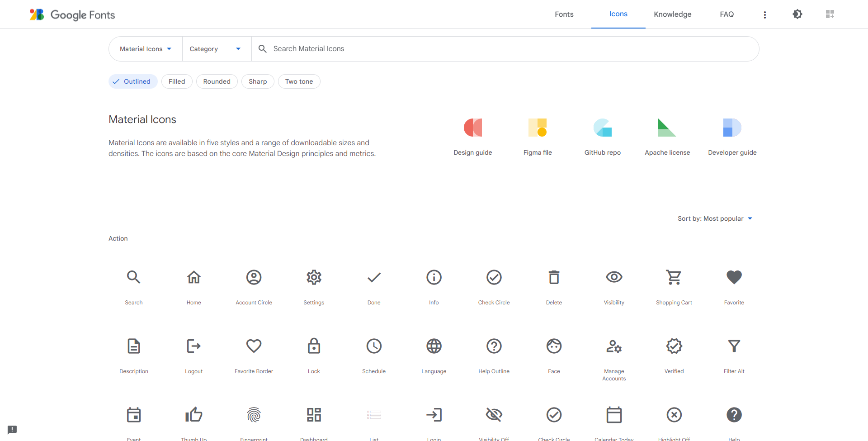
Task: Pick the Lock icon
Action: [314, 346]
